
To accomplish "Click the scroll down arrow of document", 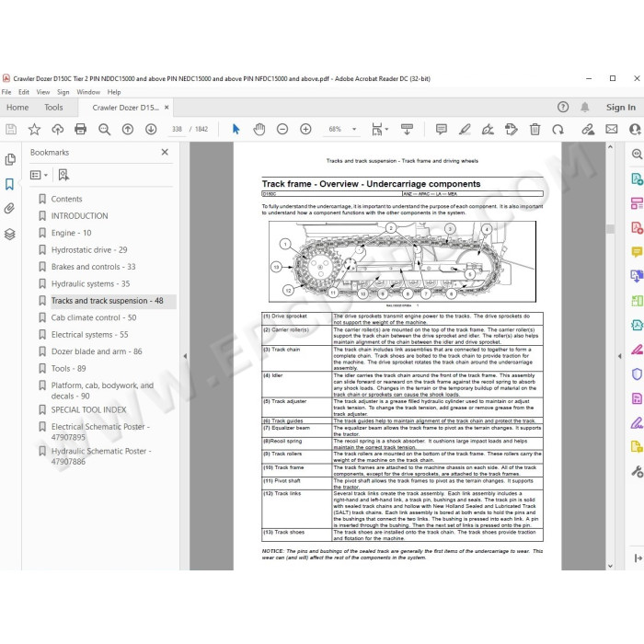I will pyautogui.click(x=610, y=566).
